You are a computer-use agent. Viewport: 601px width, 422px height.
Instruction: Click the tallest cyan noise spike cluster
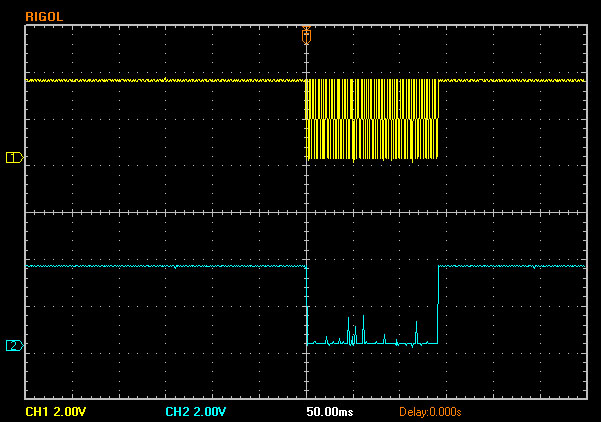pyautogui.click(x=350, y=330)
